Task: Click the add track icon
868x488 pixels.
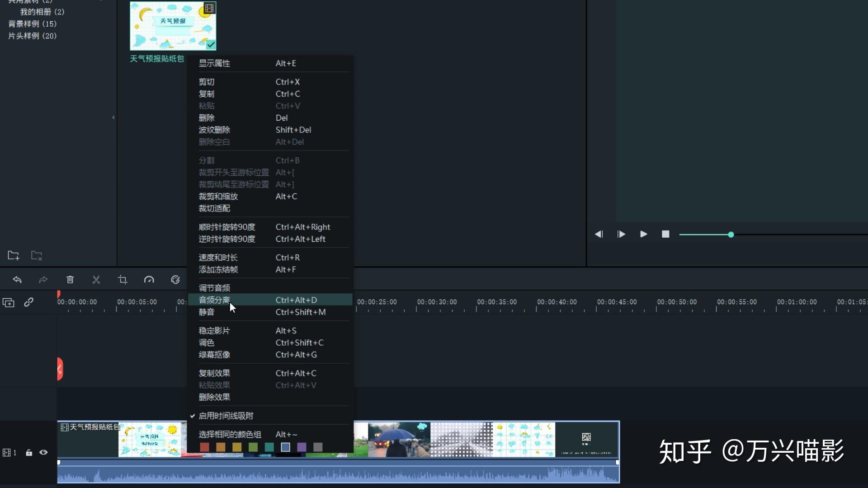Action: (x=9, y=303)
